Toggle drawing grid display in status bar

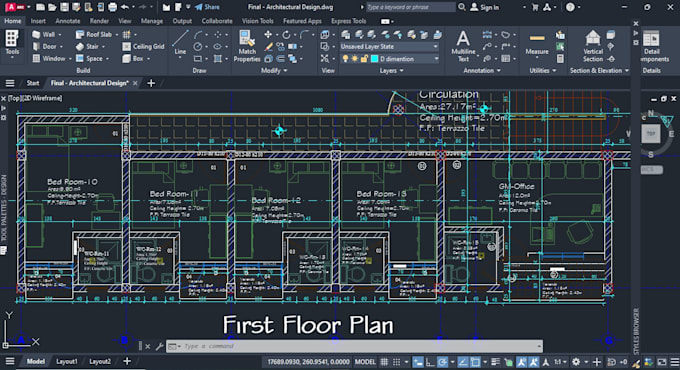(384, 362)
